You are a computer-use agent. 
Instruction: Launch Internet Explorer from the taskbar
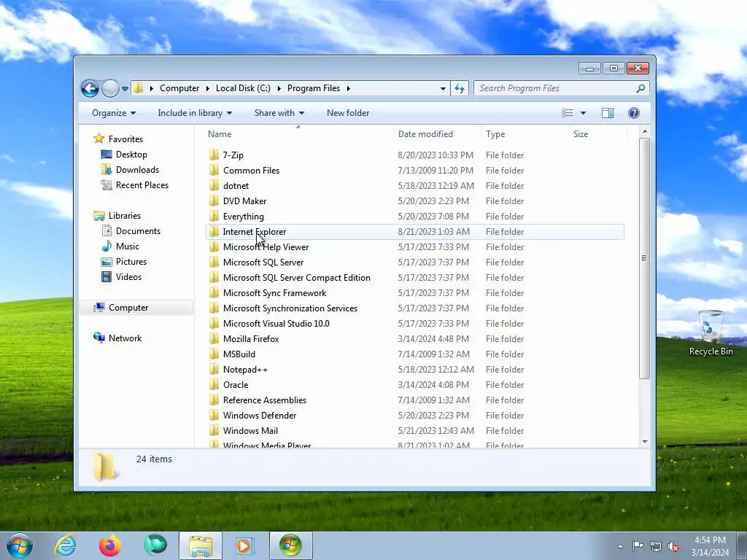65,545
